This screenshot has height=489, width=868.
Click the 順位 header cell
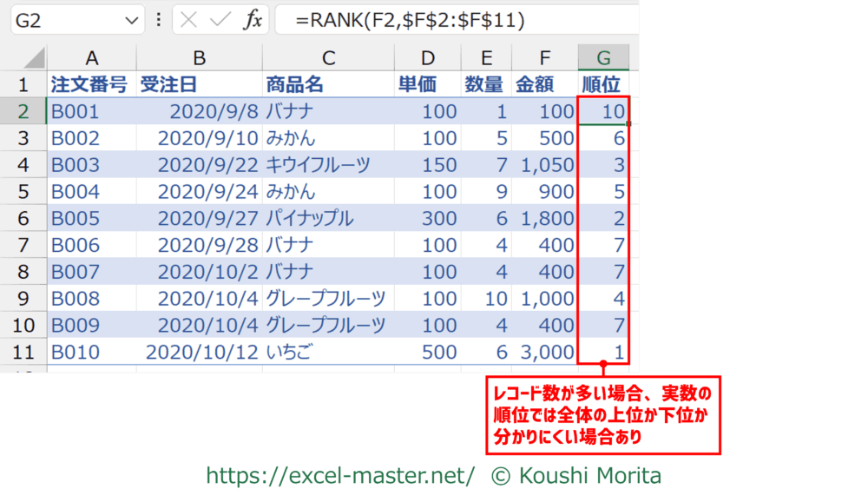coord(603,84)
